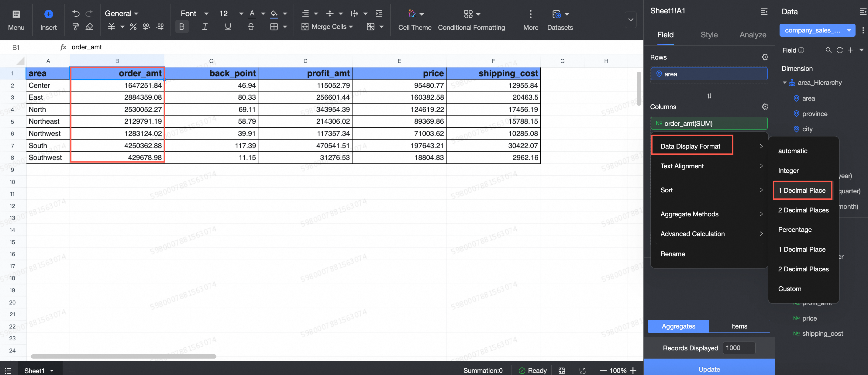Add a new sheet with plus
The height and width of the screenshot is (375, 868).
[71, 371]
